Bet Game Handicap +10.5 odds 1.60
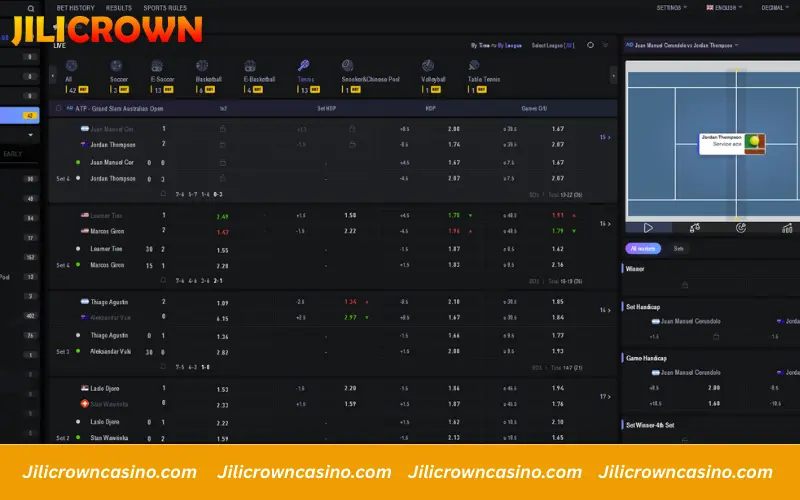This screenshot has height=500, width=800. point(714,403)
